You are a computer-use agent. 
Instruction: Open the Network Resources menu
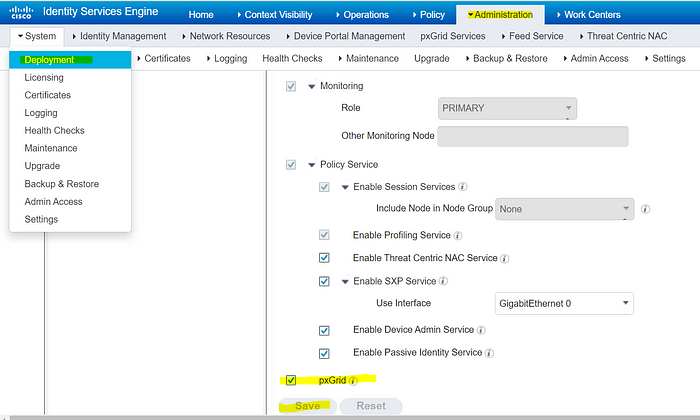pyautogui.click(x=226, y=36)
